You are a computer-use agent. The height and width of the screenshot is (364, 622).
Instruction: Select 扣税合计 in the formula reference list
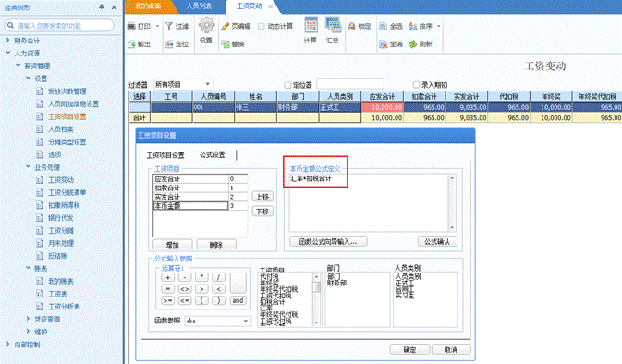(x=273, y=302)
